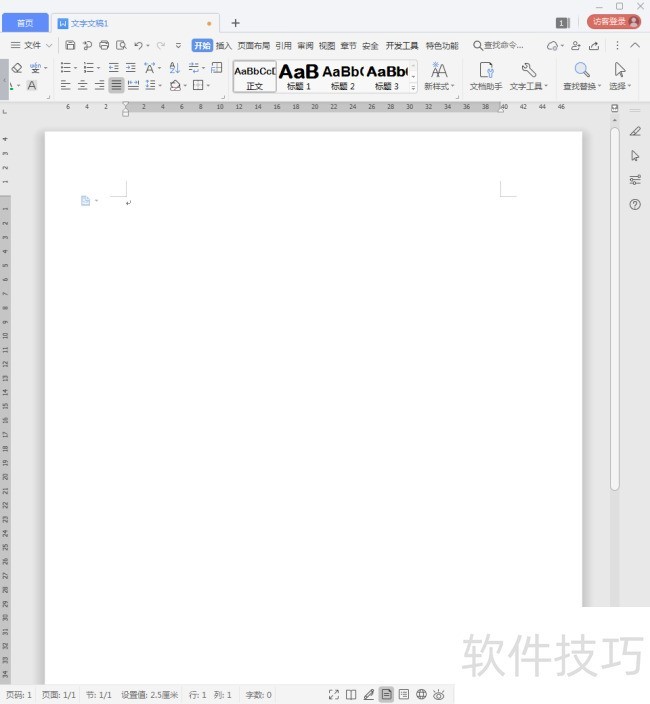Switch to the 引用 tab
650x704 pixels.
click(283, 45)
